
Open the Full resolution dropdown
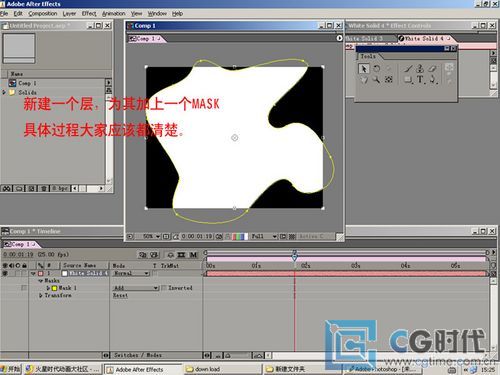(x=264, y=236)
